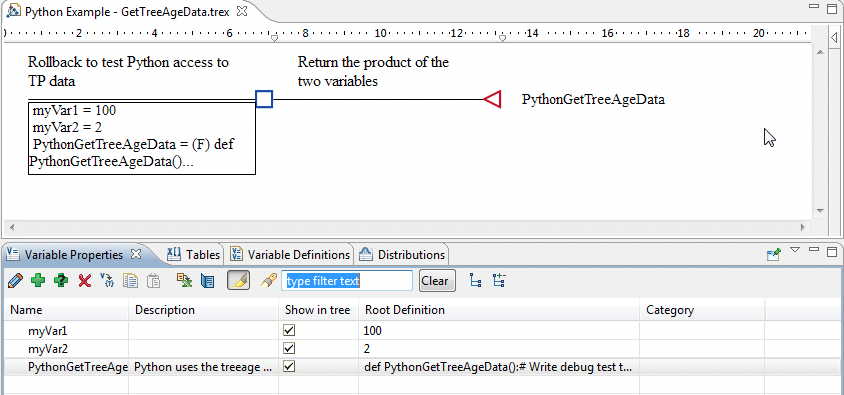The width and height of the screenshot is (844, 395).
Task: Minimize the Variable Properties panel
Action: (x=814, y=249)
